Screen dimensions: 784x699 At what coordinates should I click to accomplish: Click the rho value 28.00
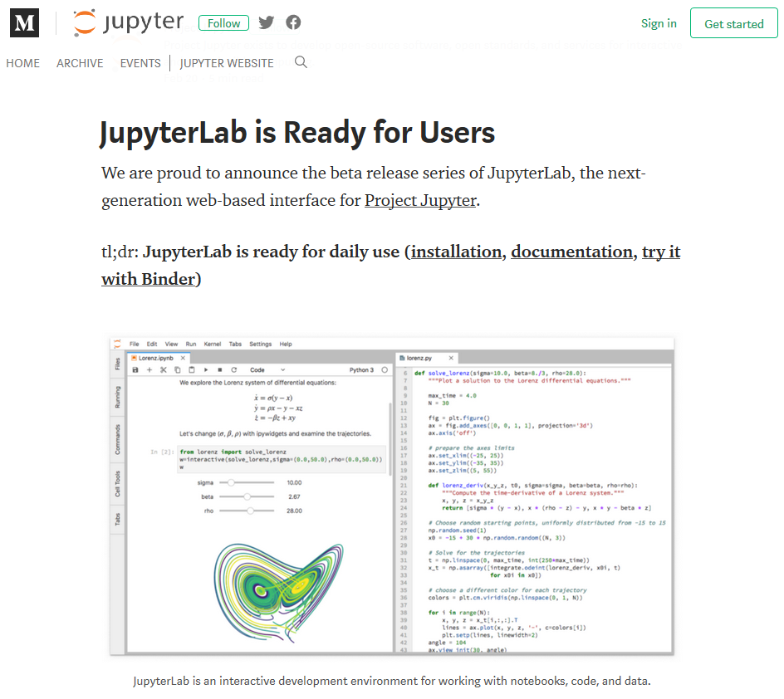pos(295,511)
